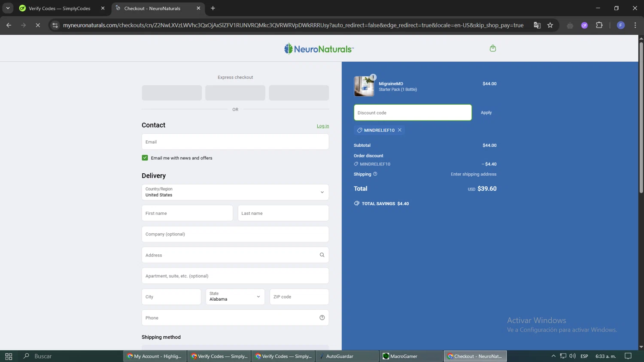This screenshot has width=644, height=362.
Task: Click the browser Back arrow
Action: [9, 25]
